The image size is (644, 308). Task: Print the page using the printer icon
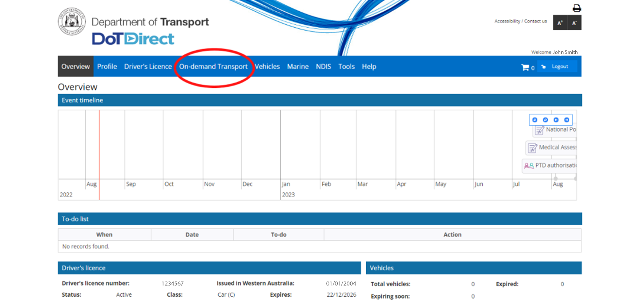click(577, 8)
